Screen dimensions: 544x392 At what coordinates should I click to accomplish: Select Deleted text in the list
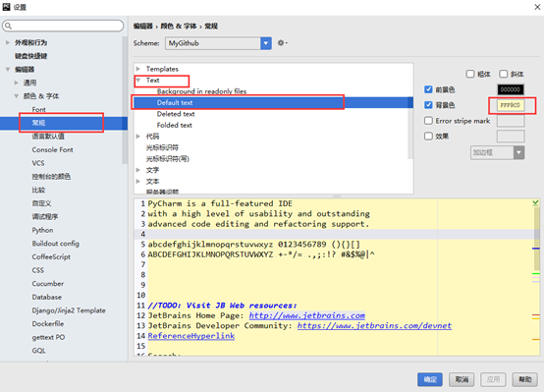[176, 114]
